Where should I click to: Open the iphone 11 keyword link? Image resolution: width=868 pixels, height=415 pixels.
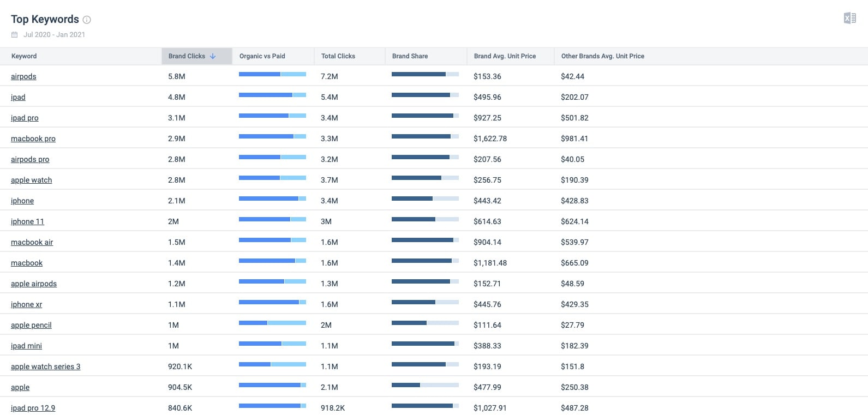pos(27,221)
